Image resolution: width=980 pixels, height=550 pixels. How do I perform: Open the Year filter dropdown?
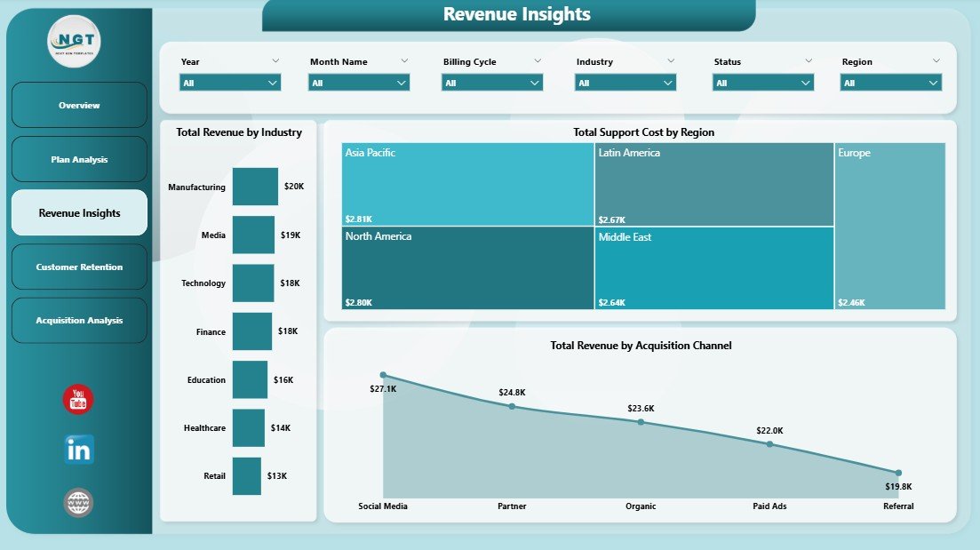229,82
